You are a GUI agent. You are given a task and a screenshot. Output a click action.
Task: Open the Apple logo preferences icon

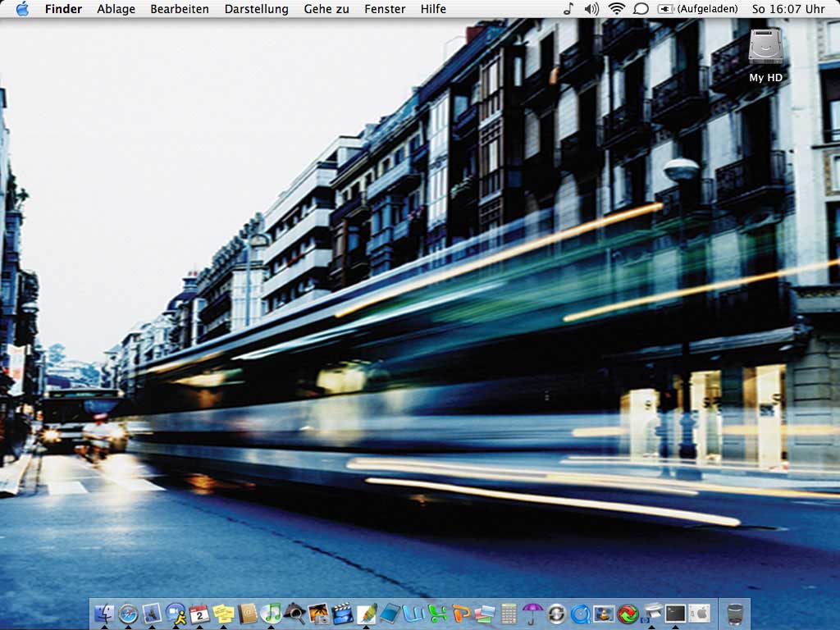pos(699,614)
